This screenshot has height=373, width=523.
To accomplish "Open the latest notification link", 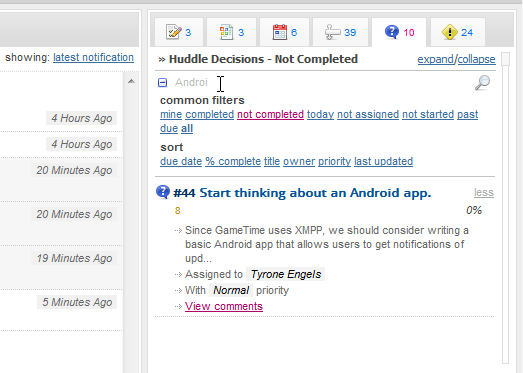I will pyautogui.click(x=93, y=57).
